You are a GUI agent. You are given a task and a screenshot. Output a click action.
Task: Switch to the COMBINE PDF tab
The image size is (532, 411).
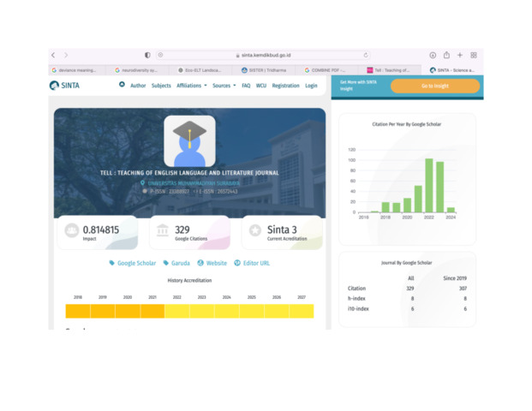[328, 70]
